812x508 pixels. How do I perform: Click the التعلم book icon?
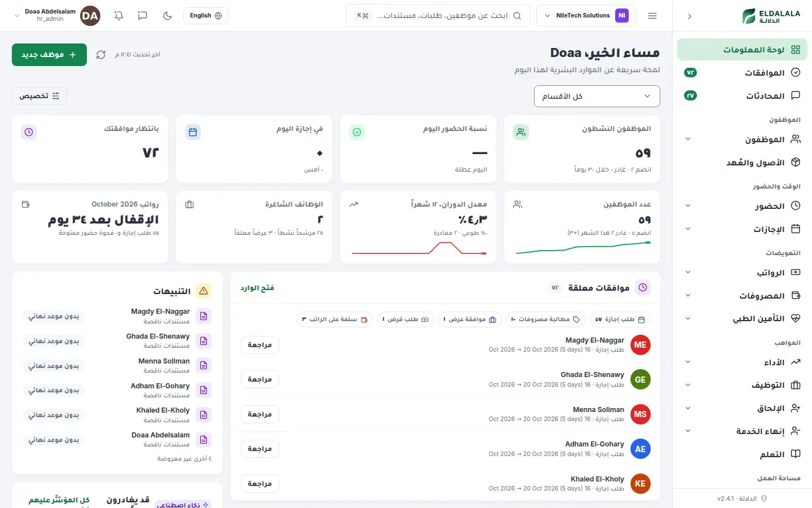[x=796, y=454]
